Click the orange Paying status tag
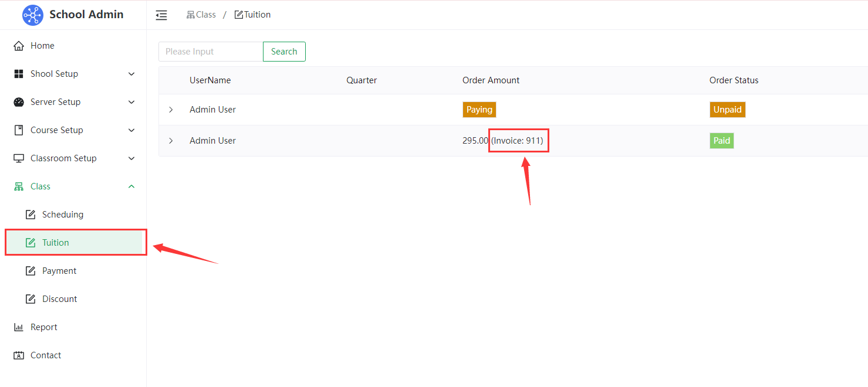868x387 pixels. (479, 110)
